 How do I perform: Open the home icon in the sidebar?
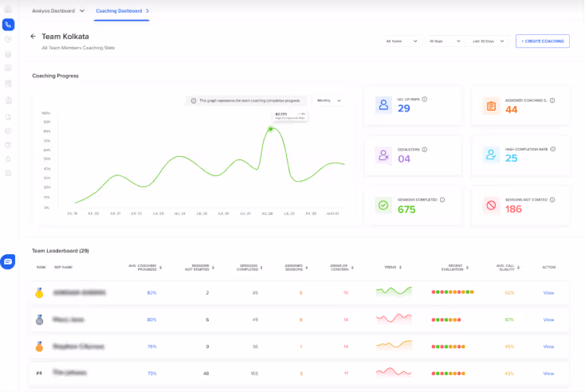tap(8, 10)
